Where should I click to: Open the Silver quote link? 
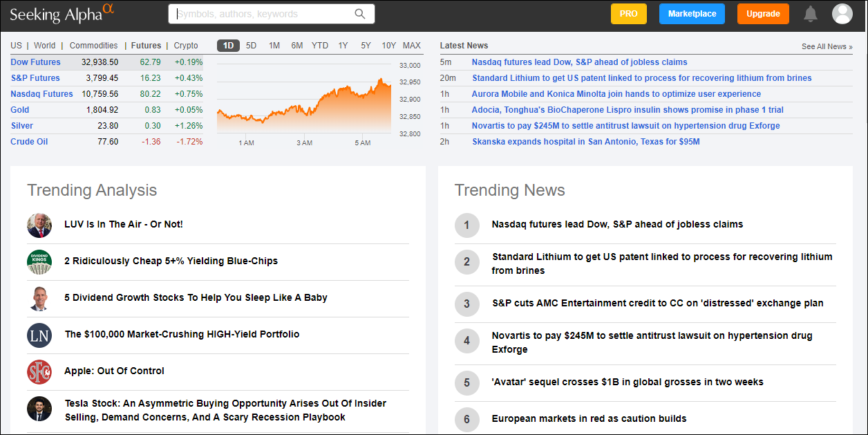22,126
